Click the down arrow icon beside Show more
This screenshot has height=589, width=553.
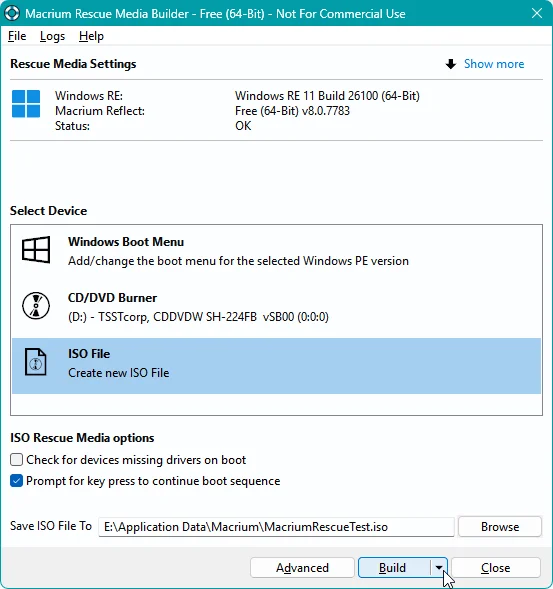click(x=451, y=64)
